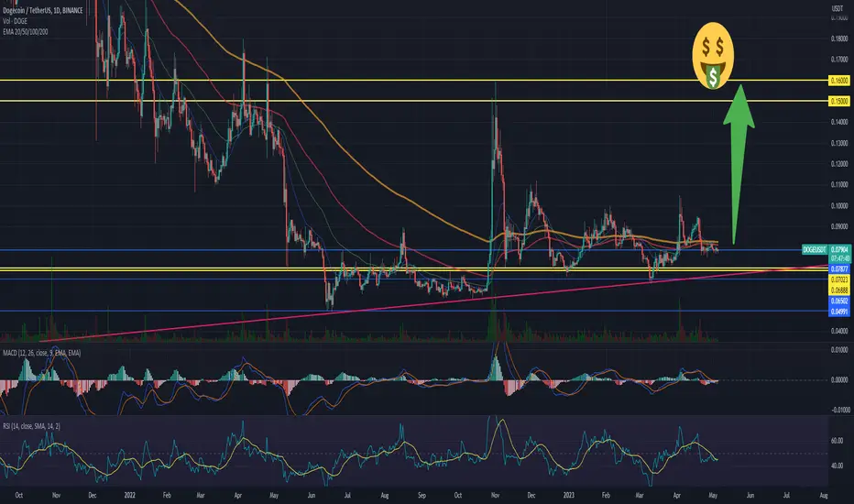Select the blue 0.06502 price label
The width and height of the screenshot is (854, 504).
(839, 301)
